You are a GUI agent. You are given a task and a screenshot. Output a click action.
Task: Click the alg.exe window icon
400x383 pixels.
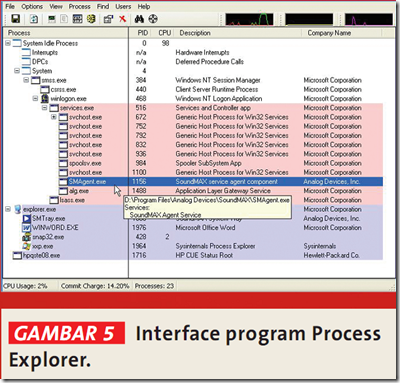63,191
